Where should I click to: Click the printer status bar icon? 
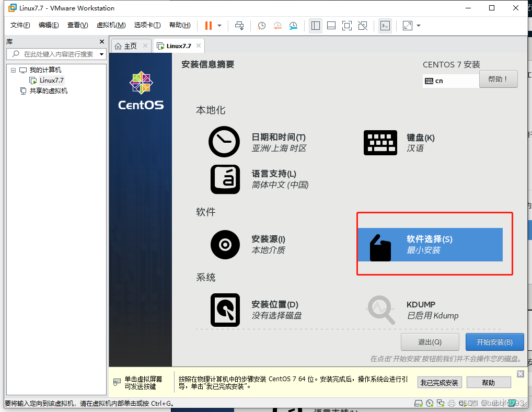pyautogui.click(x=451, y=403)
